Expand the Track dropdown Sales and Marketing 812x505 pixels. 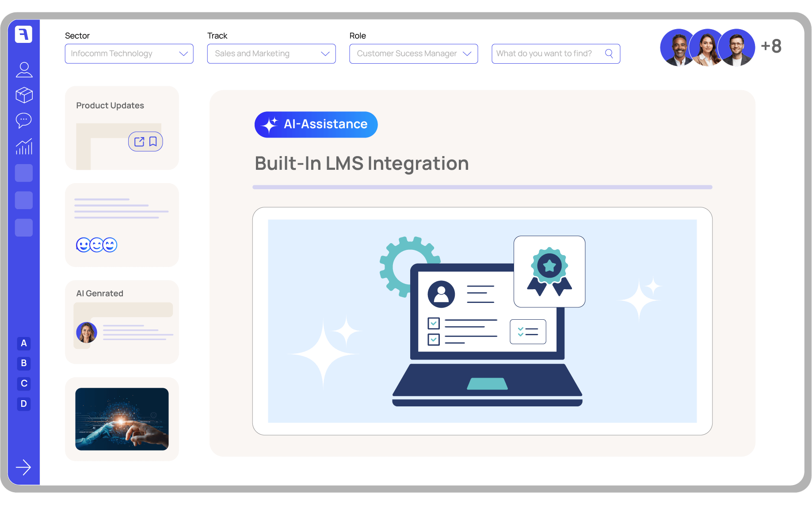tap(271, 54)
